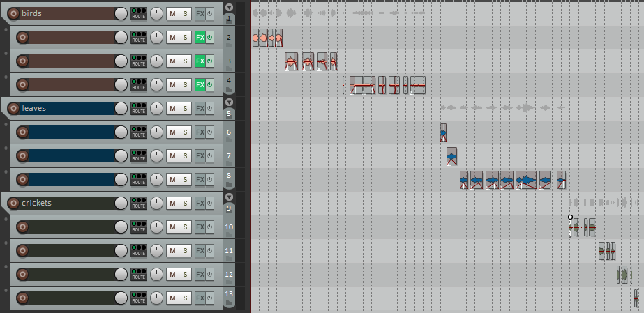Bypass FX on track 3
This screenshot has height=313, width=644.
tap(209, 61)
